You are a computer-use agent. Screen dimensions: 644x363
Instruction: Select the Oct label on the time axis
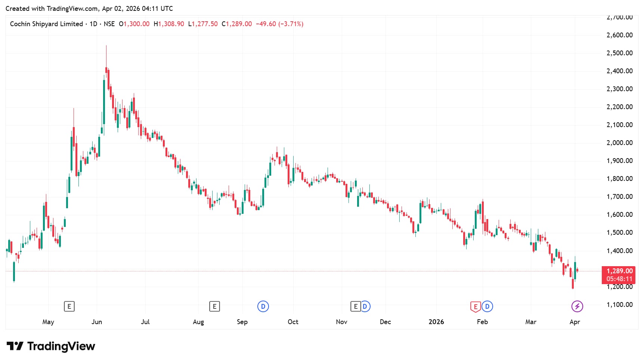click(293, 322)
